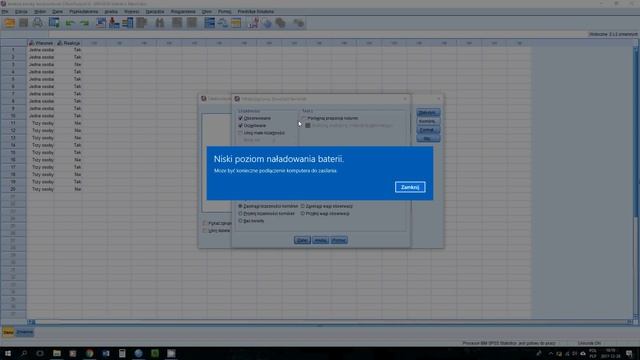
Task: Open Variables info toolbar icon
Action: click(x=128, y=23)
